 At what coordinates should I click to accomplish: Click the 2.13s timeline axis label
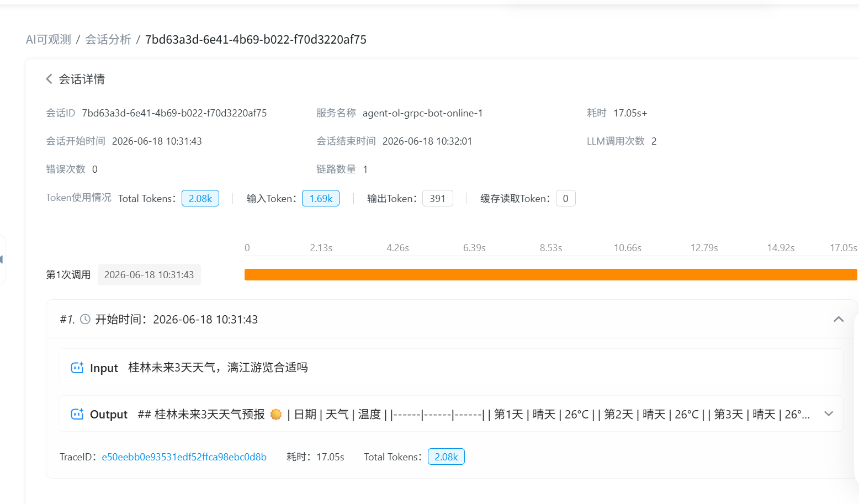(321, 248)
